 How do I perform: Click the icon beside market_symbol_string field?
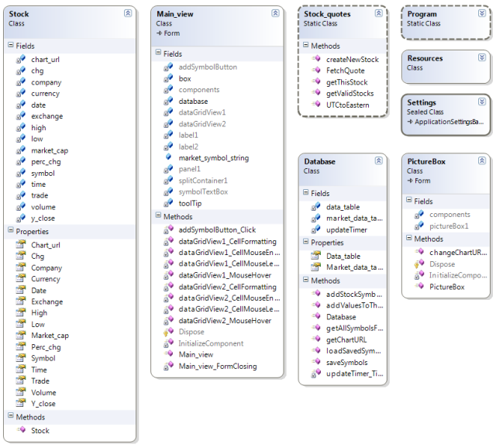167,157
